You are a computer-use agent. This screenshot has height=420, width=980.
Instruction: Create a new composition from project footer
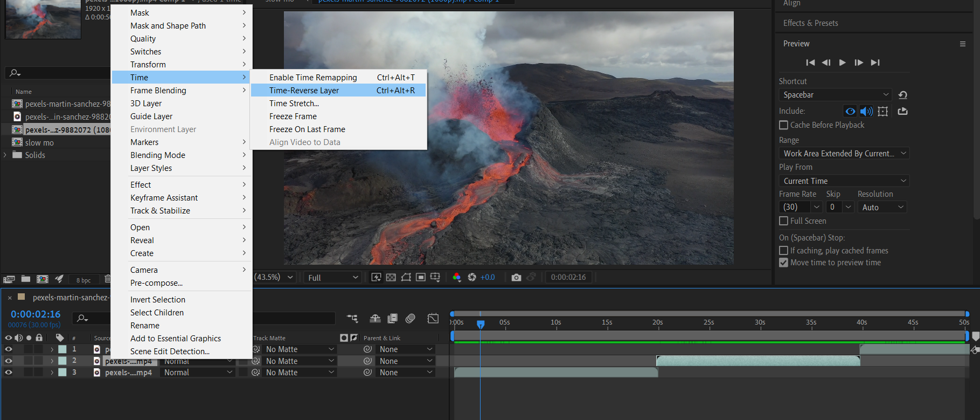pos(42,279)
